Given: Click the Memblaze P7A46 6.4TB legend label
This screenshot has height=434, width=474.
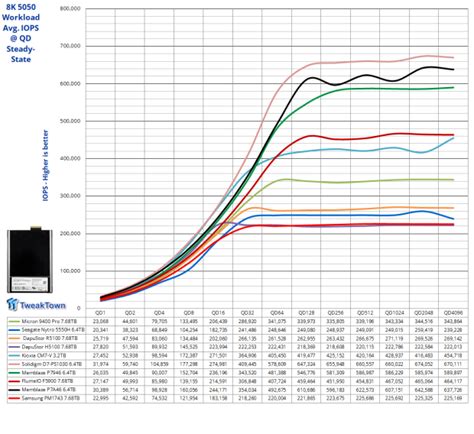Looking at the screenshot, I should point(49,390).
